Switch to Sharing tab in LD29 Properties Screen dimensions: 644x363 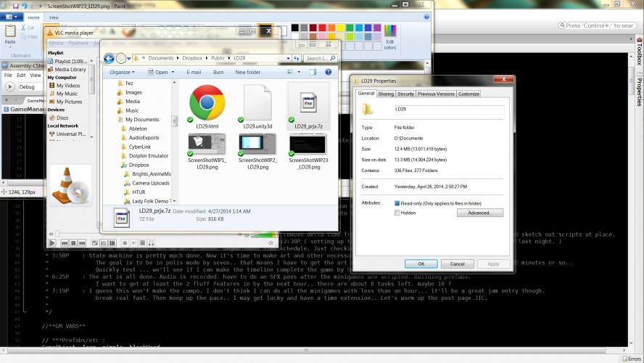coord(386,94)
